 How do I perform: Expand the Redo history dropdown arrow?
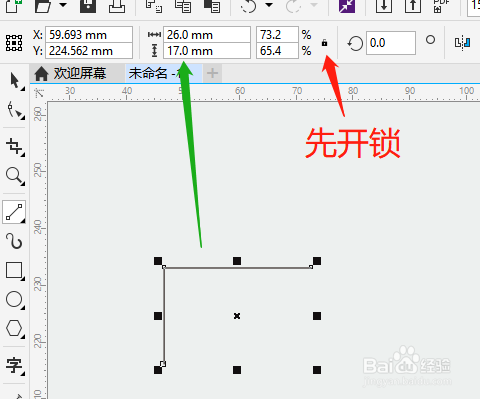(313, 5)
